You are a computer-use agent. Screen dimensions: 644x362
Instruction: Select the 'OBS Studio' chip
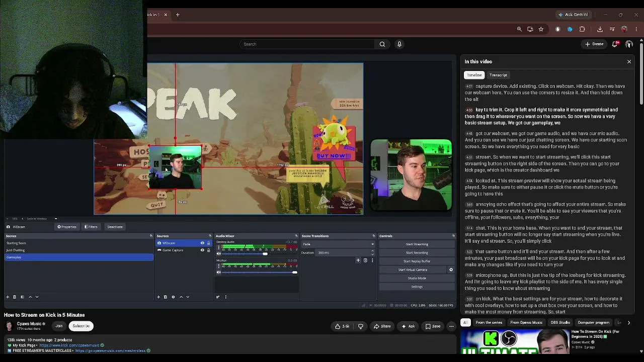[x=560, y=323]
